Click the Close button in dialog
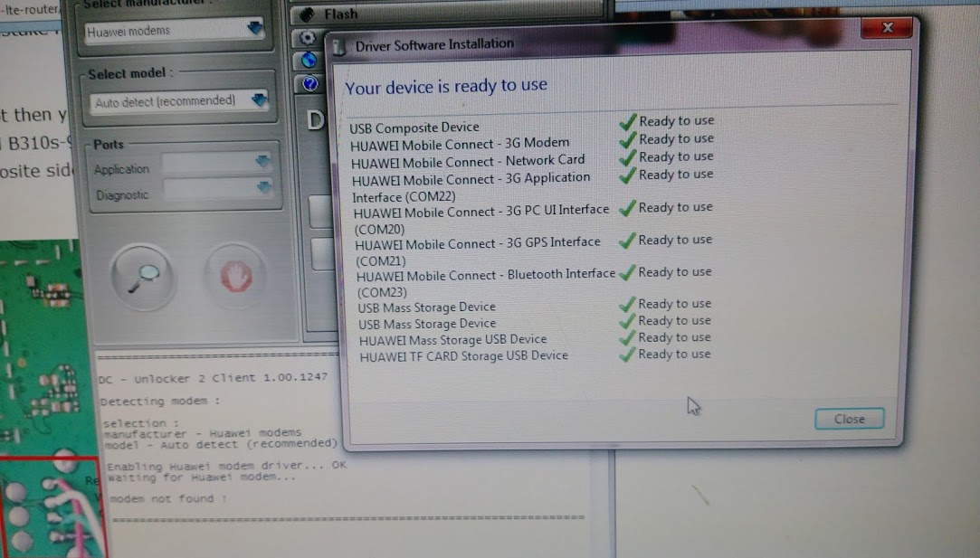The image size is (980, 558). (850, 419)
